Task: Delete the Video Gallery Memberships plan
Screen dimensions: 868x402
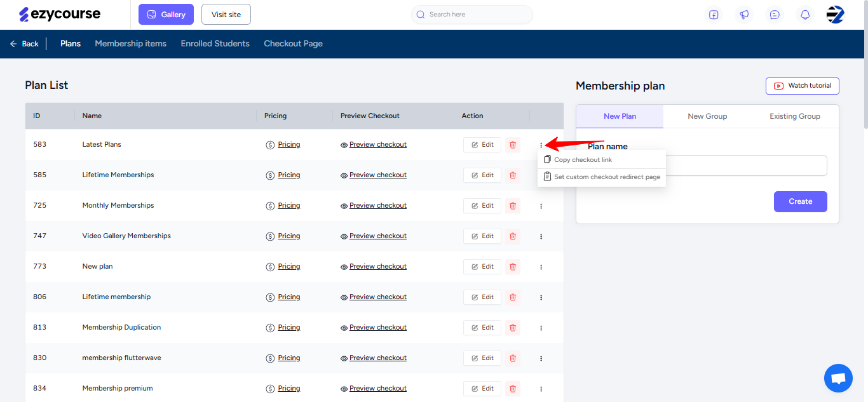Action: click(x=513, y=236)
